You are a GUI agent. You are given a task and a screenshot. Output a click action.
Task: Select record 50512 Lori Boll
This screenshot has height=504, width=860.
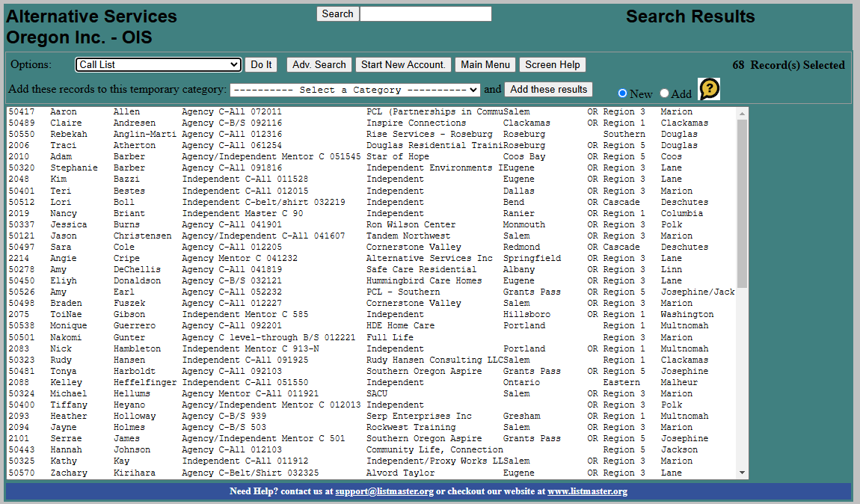372,203
